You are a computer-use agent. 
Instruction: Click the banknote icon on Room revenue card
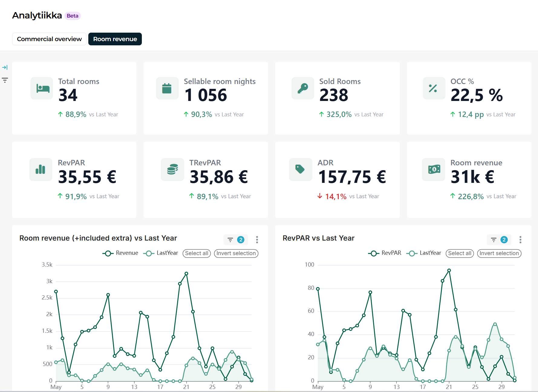[x=434, y=169]
